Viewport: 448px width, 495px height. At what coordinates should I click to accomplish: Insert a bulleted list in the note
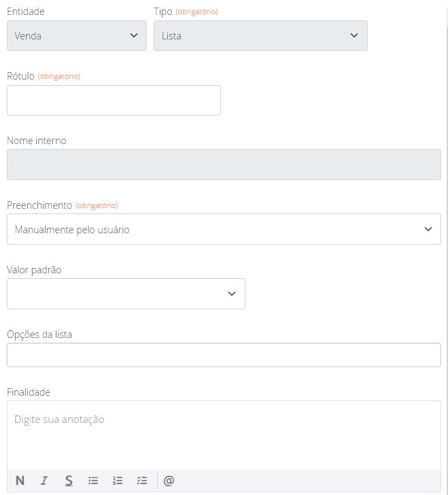coord(93,481)
